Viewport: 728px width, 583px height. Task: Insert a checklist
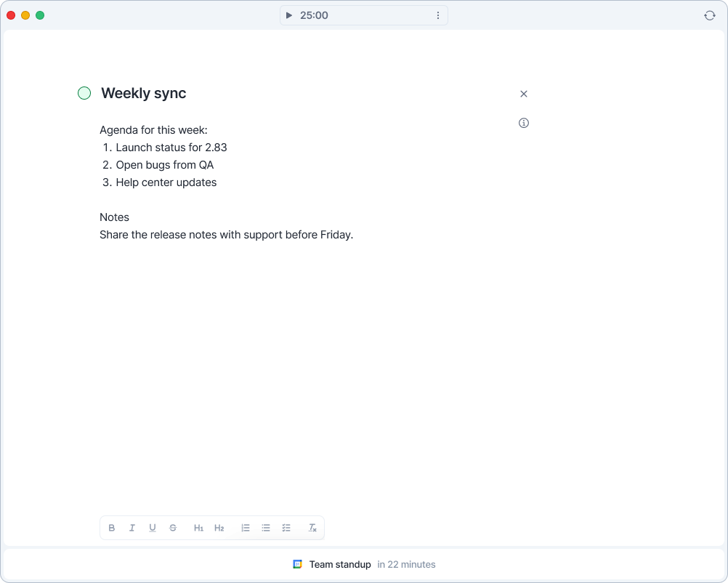click(x=286, y=528)
